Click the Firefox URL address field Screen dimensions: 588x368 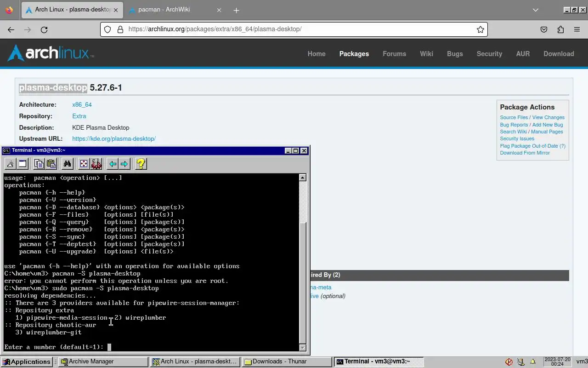(x=294, y=29)
